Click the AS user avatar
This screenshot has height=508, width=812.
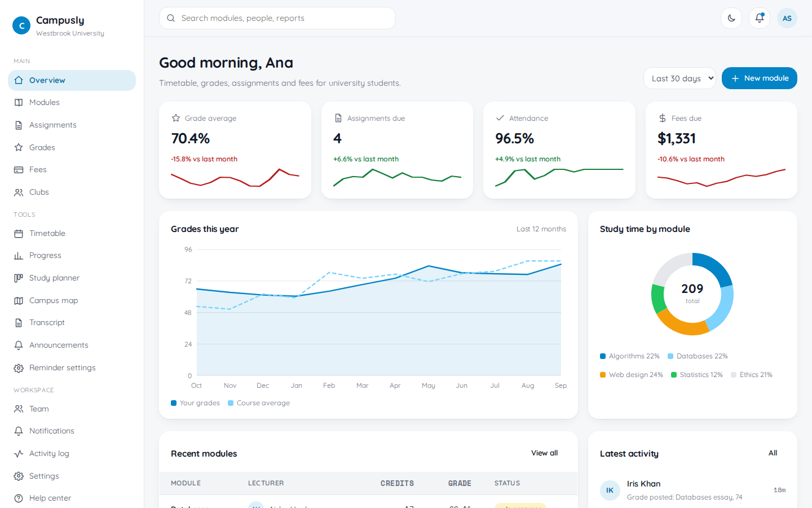coord(787,18)
